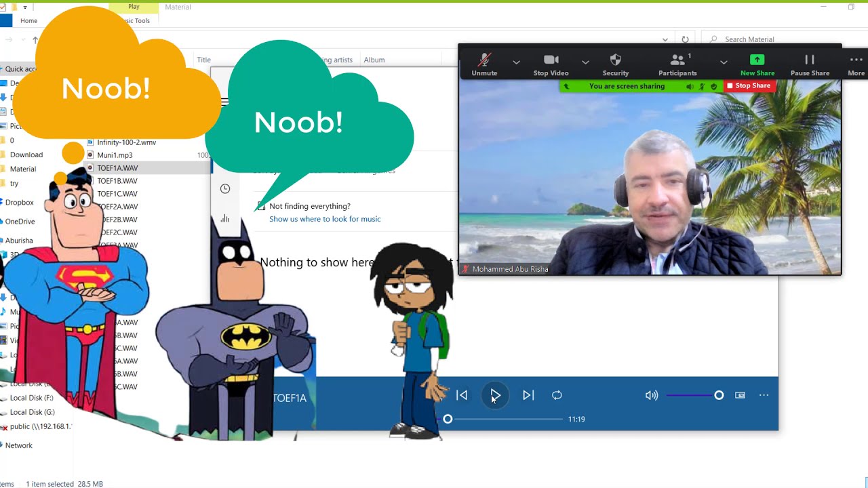Open the Zoom More options menu

(856, 65)
